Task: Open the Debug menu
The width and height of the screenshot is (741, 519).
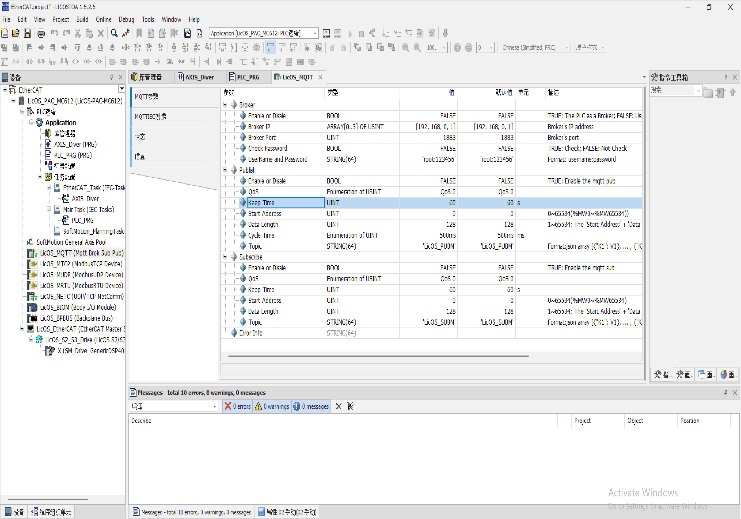Action: [x=126, y=19]
